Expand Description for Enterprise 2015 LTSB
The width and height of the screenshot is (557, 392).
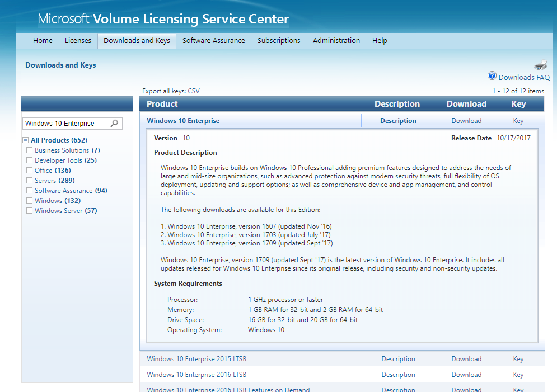(398, 359)
